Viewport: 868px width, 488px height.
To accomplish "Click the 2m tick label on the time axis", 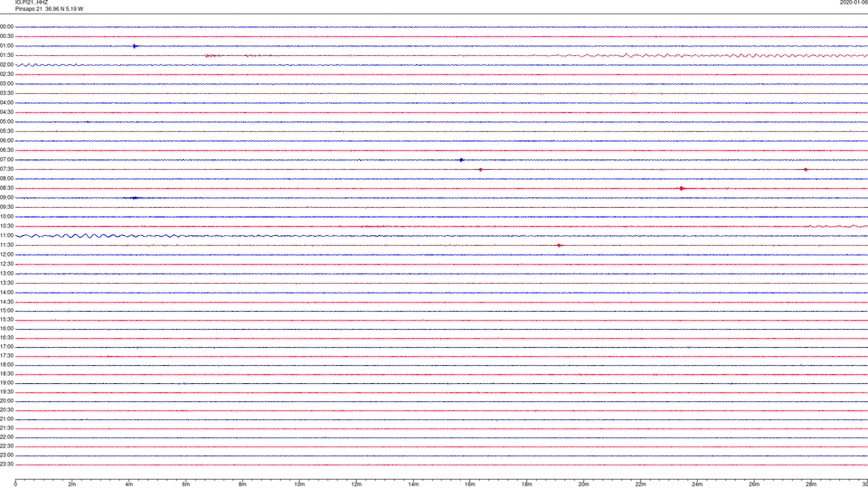I will tap(72, 484).
